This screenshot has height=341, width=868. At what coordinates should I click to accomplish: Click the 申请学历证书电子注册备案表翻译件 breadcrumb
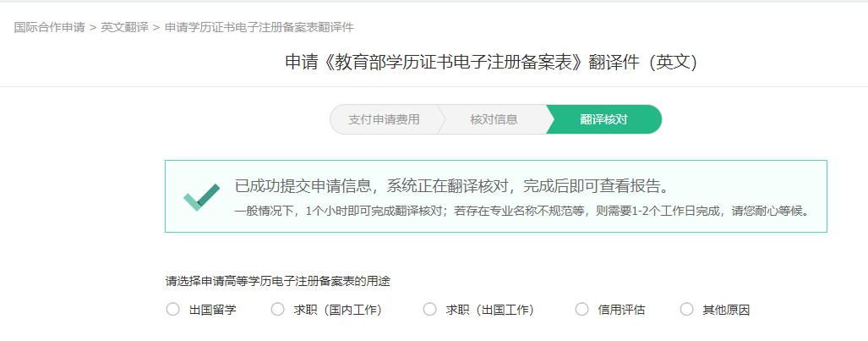[x=259, y=27]
